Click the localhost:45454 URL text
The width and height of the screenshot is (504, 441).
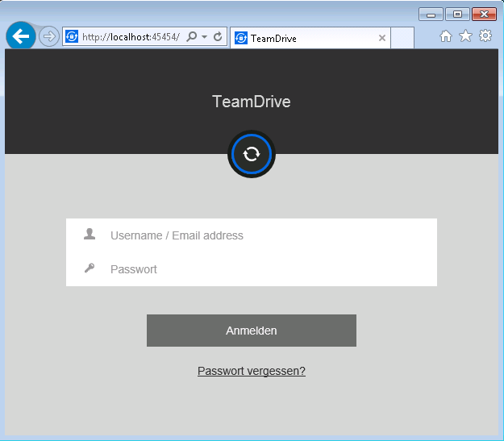pyautogui.click(x=131, y=37)
